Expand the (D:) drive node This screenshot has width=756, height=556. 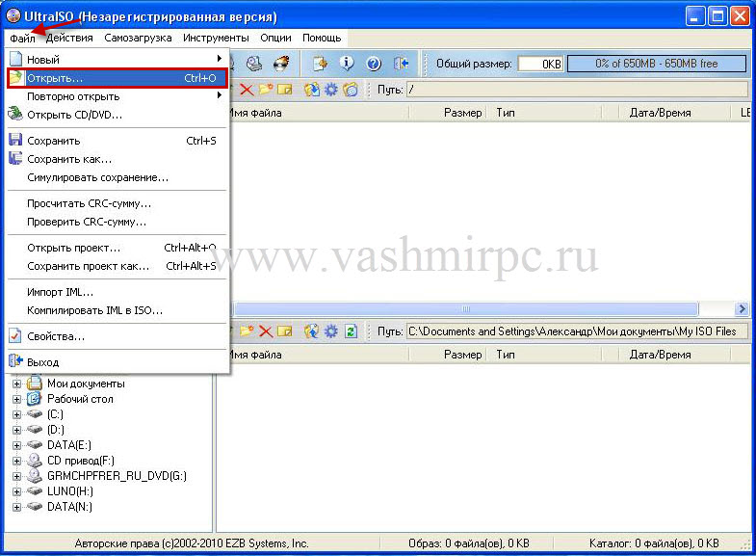click(17, 430)
